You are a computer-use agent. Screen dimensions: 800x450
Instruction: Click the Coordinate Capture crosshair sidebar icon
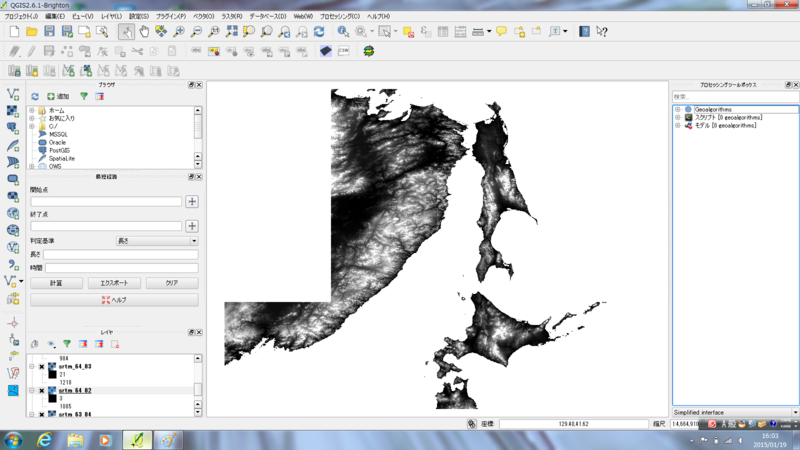tap(13, 323)
